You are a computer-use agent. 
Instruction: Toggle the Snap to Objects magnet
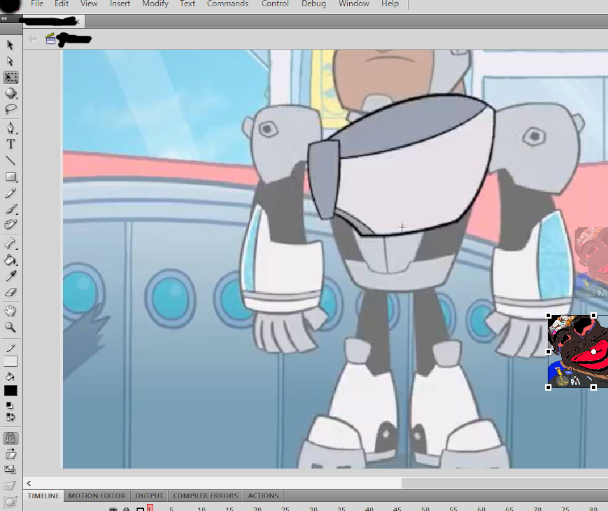pyautogui.click(x=11, y=438)
